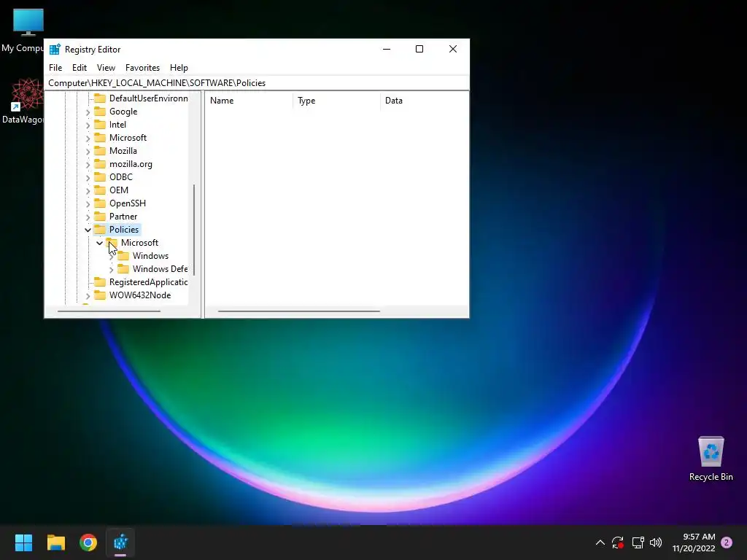747x560 pixels.
Task: Expand the WOW6432Node key
Action: (88, 296)
